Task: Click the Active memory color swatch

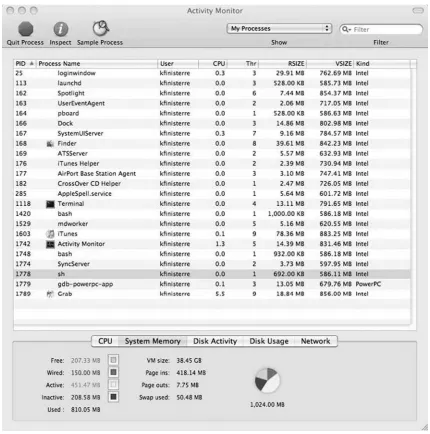Action: (x=113, y=384)
